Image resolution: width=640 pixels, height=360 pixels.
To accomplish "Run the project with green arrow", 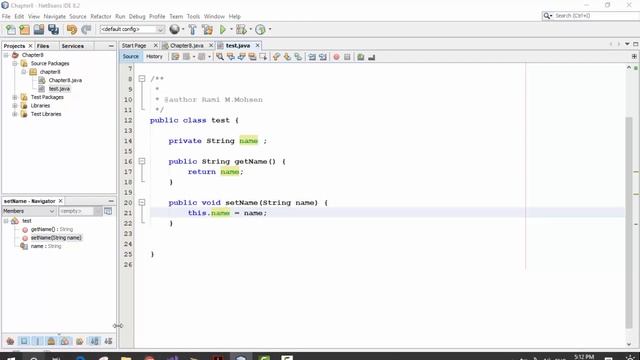I will coord(223,29).
